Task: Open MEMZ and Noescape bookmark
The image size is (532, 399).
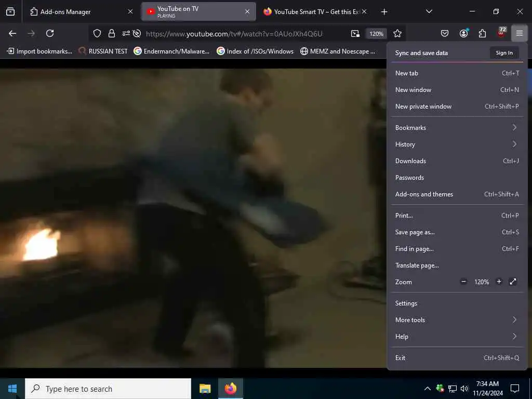Action: [x=338, y=51]
